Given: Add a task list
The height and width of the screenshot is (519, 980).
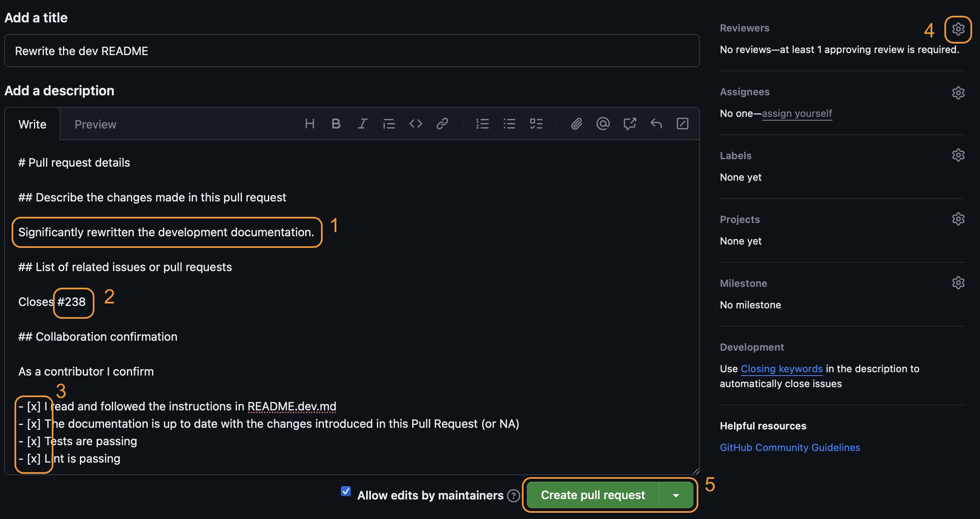Looking at the screenshot, I should (536, 124).
